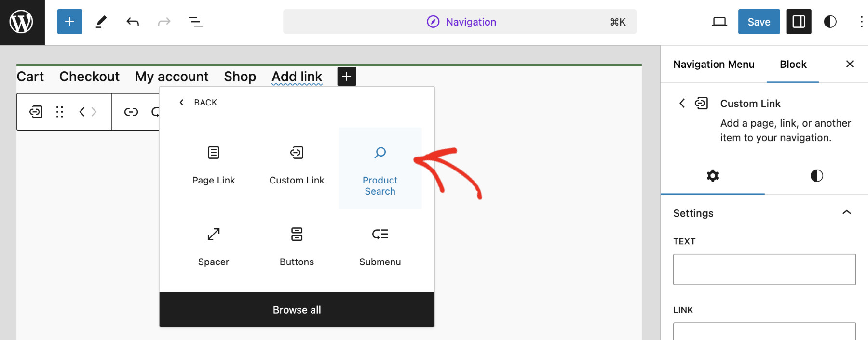Open the block Styles tab in sidebar
The image size is (868, 340).
(816, 176)
